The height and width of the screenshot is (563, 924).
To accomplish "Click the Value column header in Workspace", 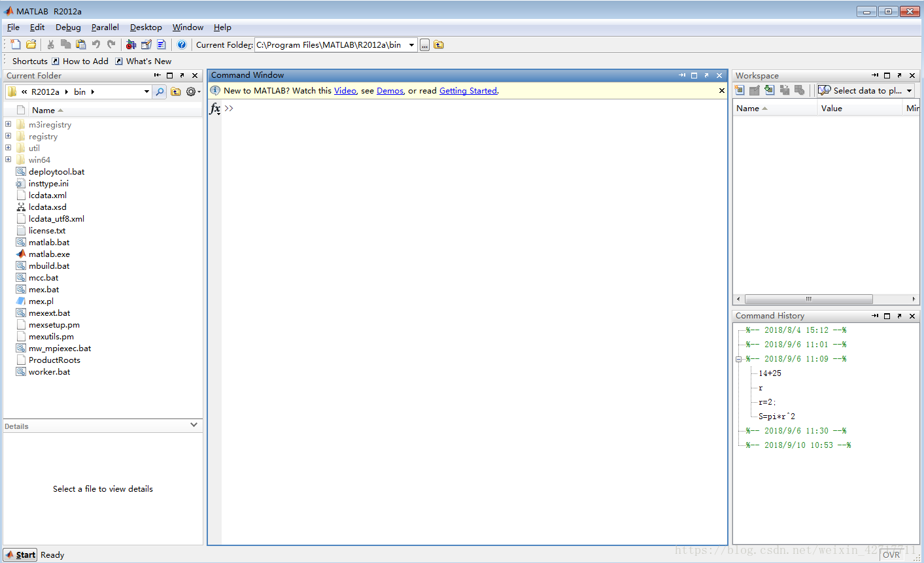I will (859, 109).
